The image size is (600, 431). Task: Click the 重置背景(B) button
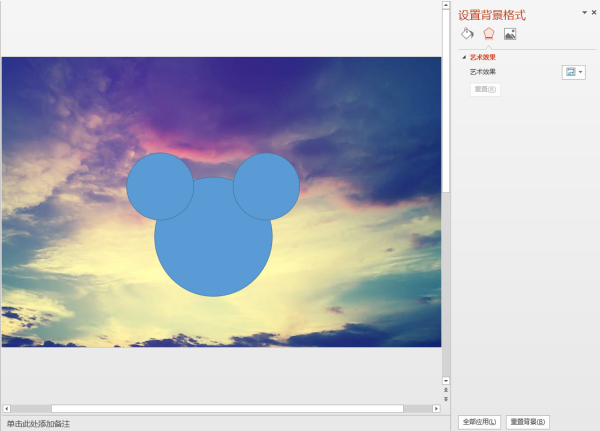528,422
